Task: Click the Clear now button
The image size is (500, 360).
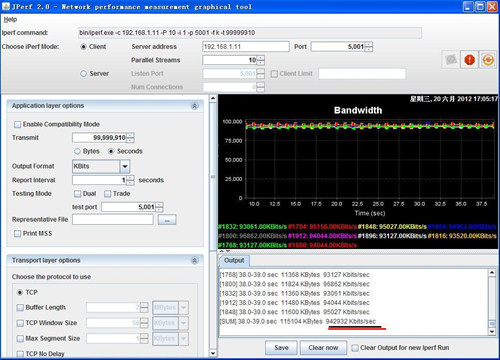Action: pyautogui.click(x=323, y=348)
